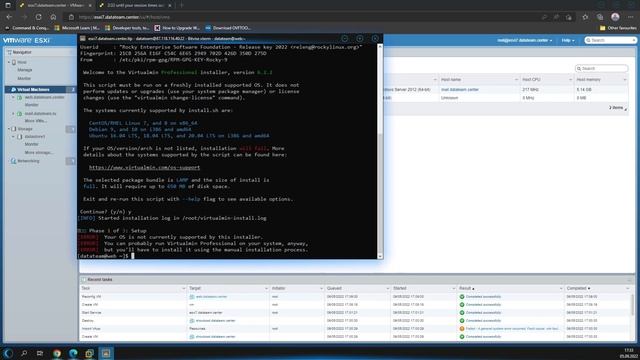Image resolution: width=640 pixels, height=360 pixels.
Task: Open Target column dropdown in Recent tasks
Action: tap(266, 289)
